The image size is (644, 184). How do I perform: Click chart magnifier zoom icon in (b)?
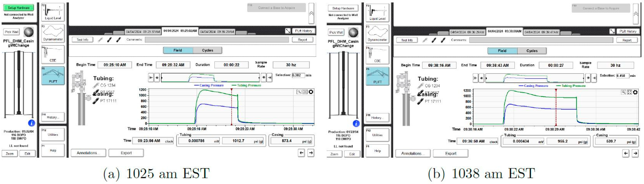click(624, 92)
